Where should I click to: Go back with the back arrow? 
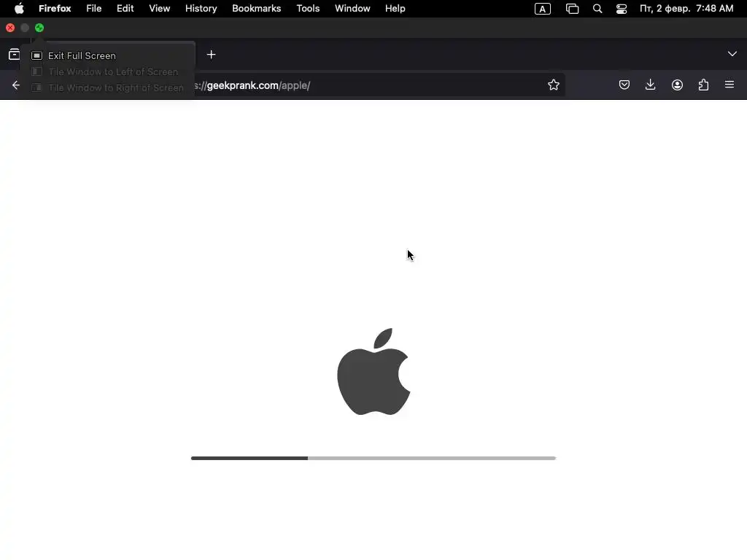tap(16, 85)
